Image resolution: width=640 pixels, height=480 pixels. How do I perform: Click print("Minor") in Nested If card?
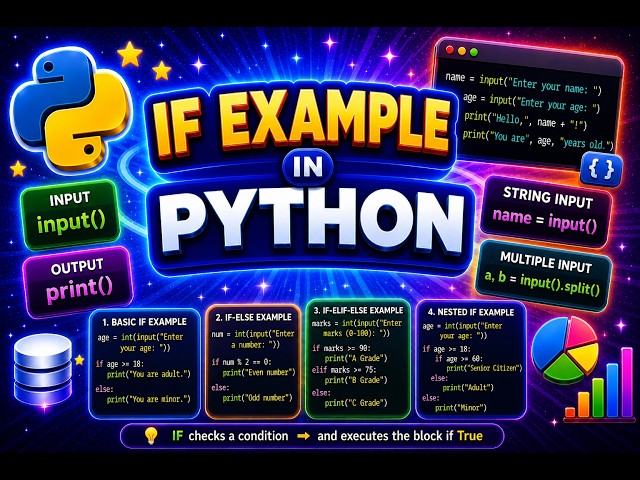(x=460, y=407)
